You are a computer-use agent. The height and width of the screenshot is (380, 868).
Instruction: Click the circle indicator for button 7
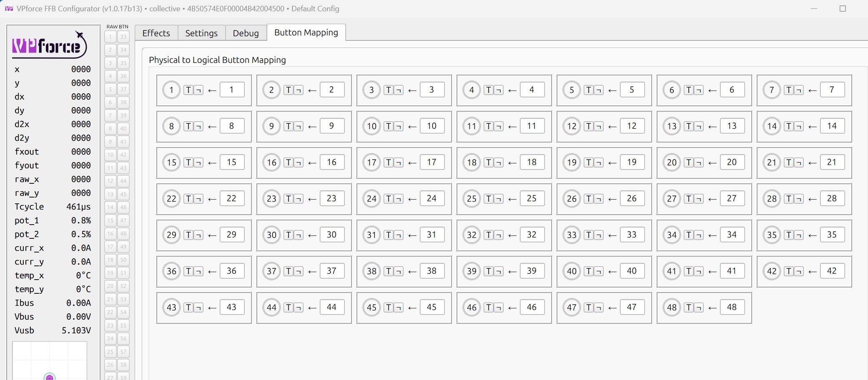pos(772,90)
